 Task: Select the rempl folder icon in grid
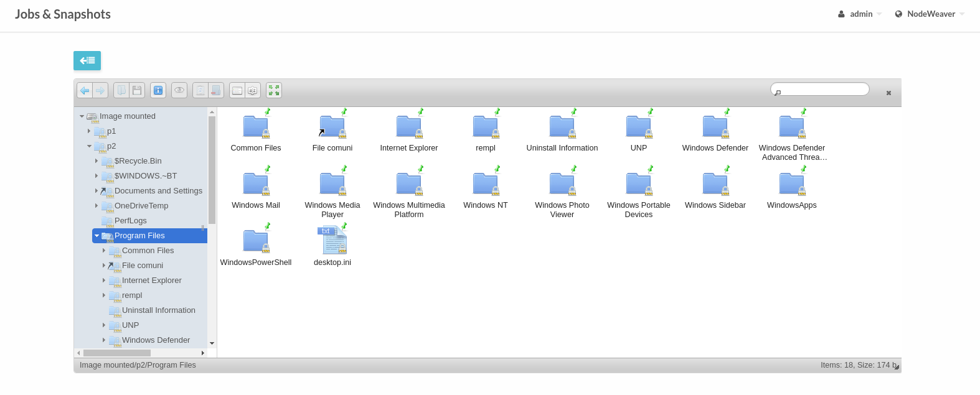coord(486,126)
